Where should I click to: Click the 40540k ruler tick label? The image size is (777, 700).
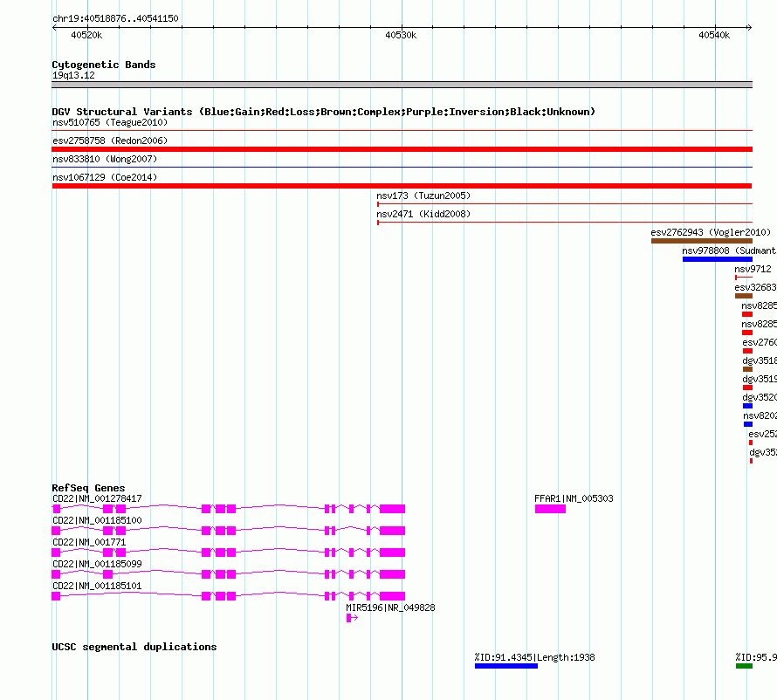click(714, 35)
